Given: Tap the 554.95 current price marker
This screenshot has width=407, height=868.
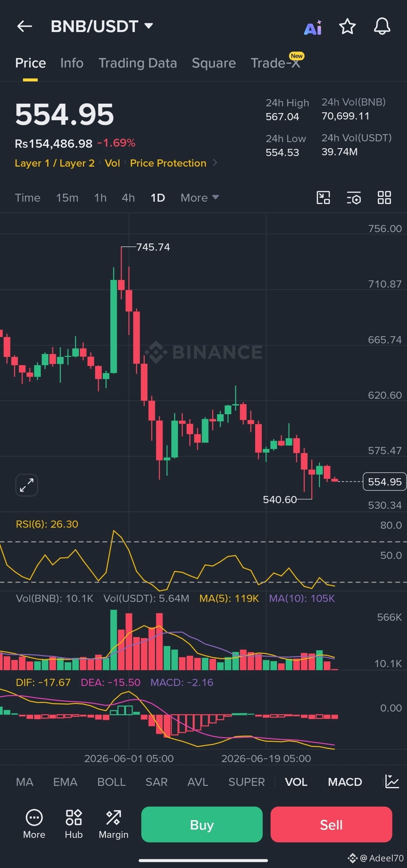Looking at the screenshot, I should click(384, 481).
